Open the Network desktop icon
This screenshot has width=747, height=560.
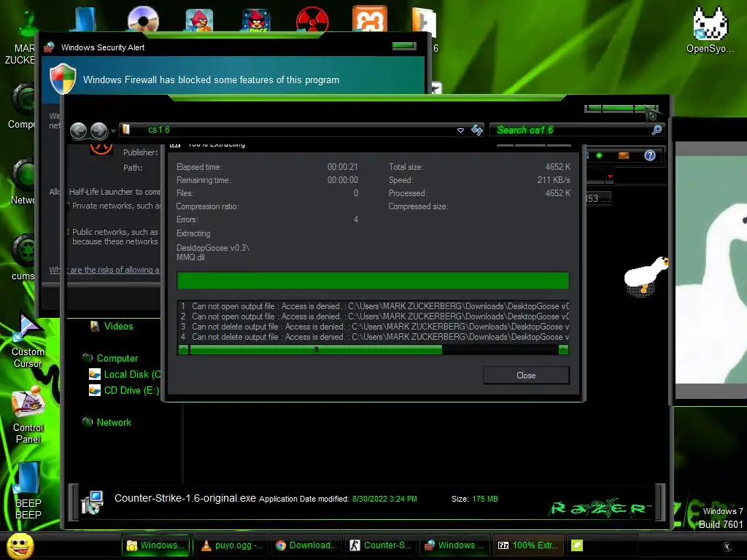point(23,182)
